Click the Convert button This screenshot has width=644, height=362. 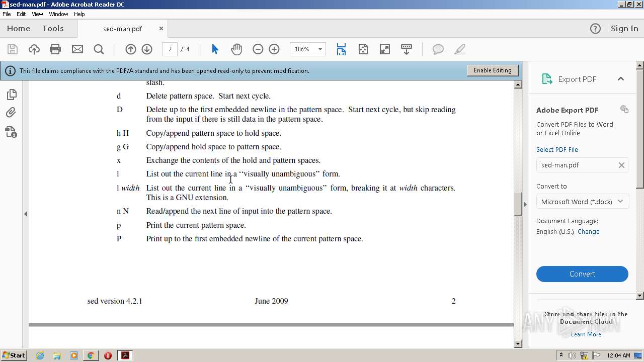[x=582, y=274]
